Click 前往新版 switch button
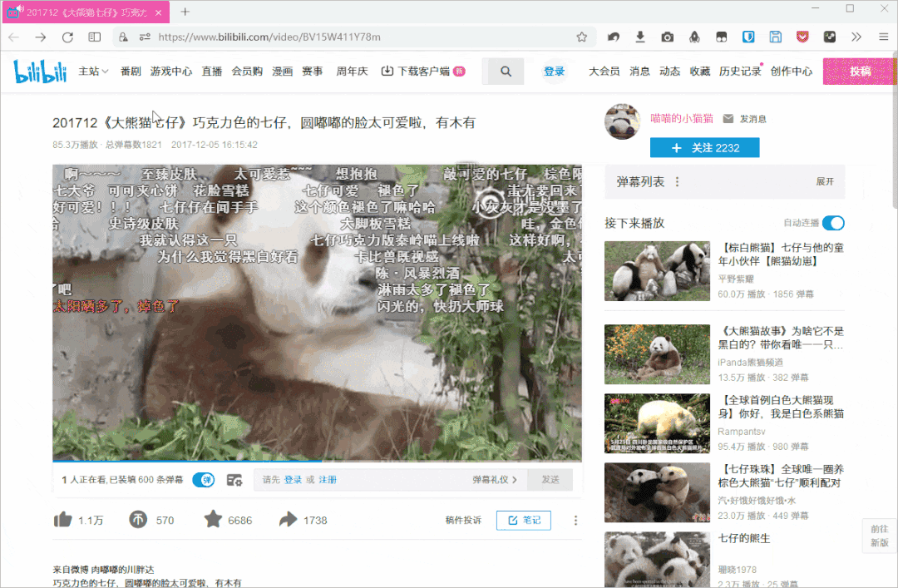 point(879,536)
